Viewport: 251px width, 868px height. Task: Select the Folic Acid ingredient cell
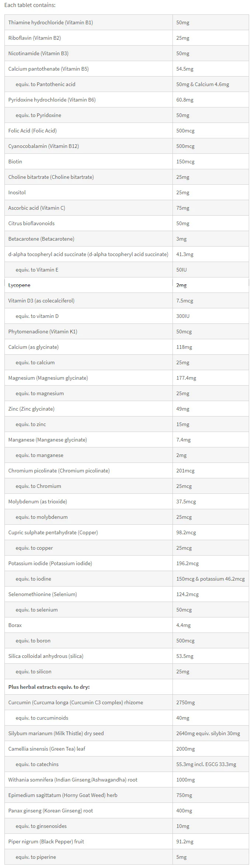pyautogui.click(x=88, y=131)
